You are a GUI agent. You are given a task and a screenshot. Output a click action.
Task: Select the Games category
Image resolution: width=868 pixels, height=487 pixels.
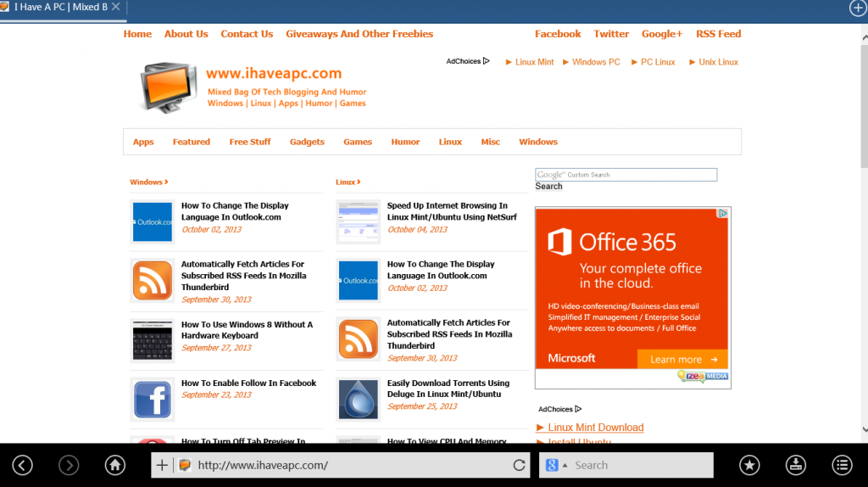point(358,142)
